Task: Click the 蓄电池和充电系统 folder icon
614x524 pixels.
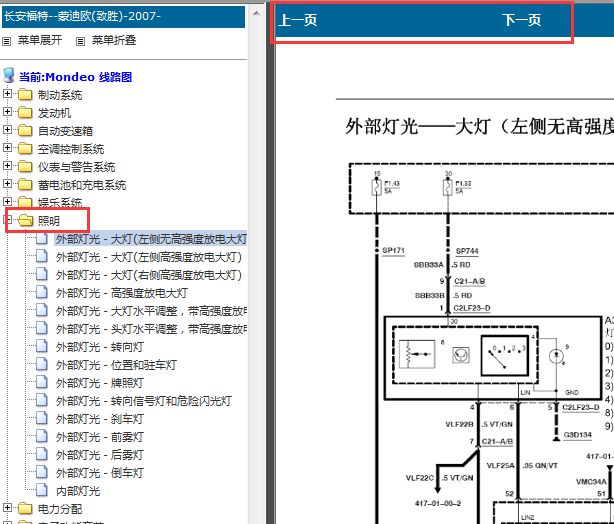Action: click(x=25, y=185)
